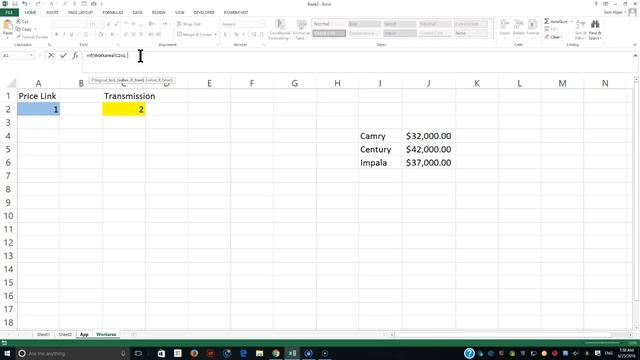Expand the Name Box dropdown
Screen dimensions: 640x360
click(31, 55)
